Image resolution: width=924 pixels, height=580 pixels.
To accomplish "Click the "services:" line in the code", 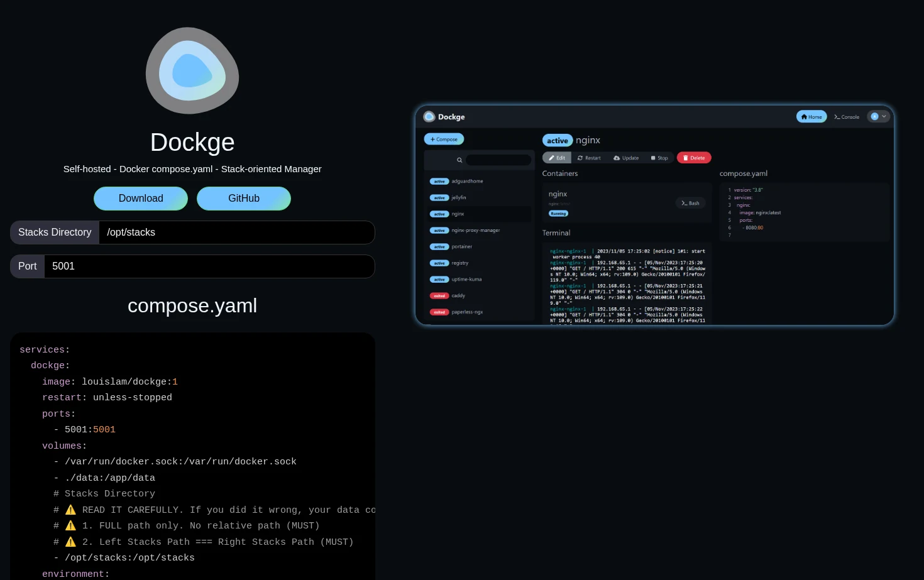I will (x=45, y=350).
